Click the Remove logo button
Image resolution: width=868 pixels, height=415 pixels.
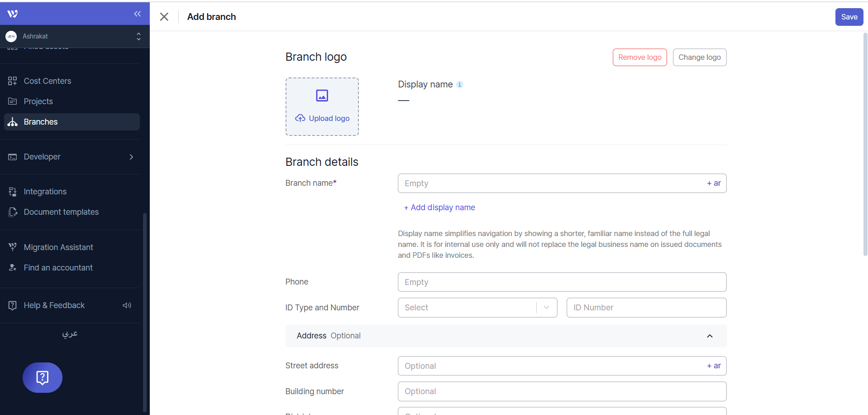pos(639,58)
